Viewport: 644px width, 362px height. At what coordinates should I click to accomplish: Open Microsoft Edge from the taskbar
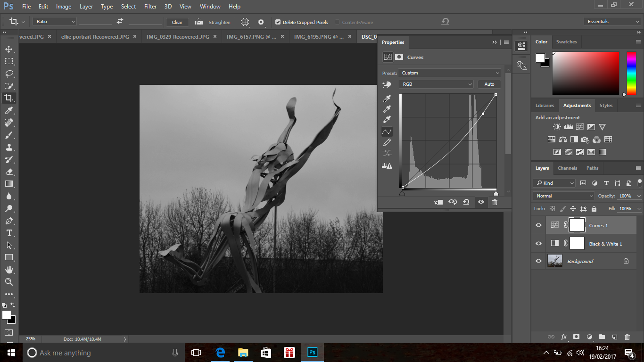click(x=220, y=353)
